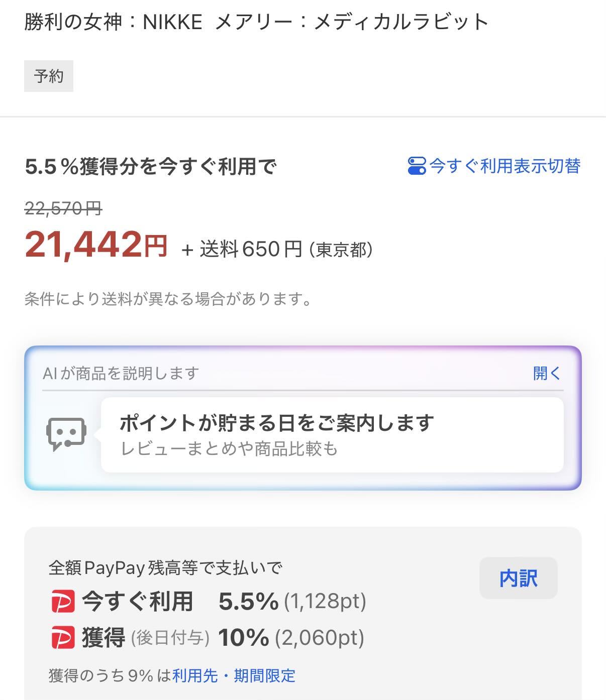Click the crossed-out 22,570円 original price

point(63,208)
